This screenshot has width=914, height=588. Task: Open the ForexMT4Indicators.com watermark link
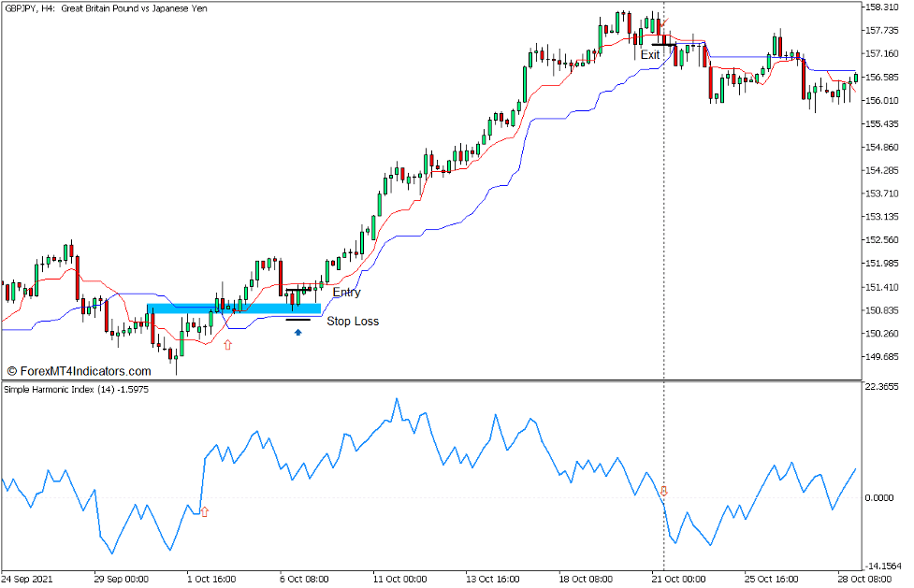[79, 371]
